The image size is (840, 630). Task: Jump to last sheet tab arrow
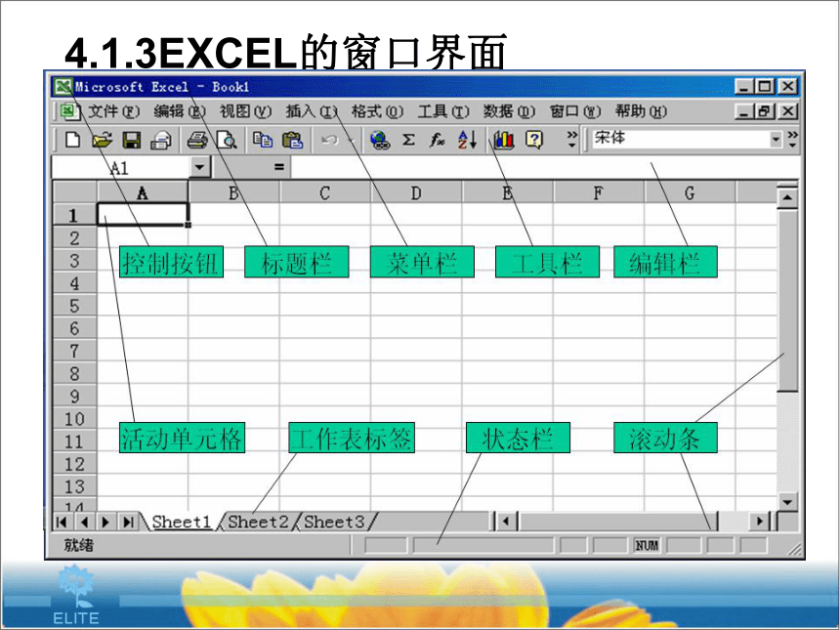coord(128,522)
